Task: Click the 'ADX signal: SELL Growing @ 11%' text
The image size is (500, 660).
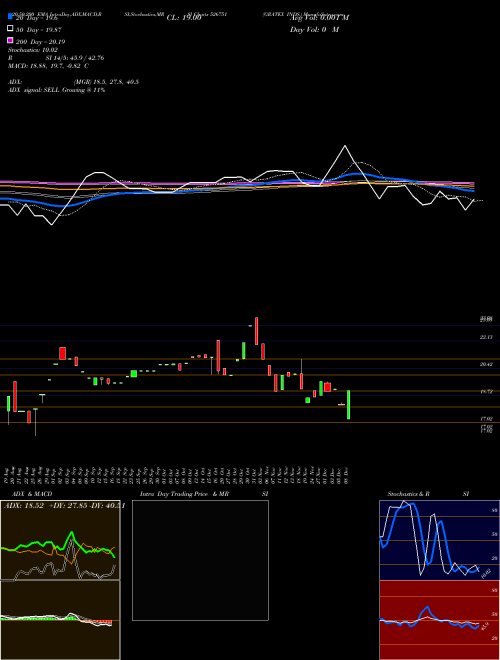Action: click(56, 90)
